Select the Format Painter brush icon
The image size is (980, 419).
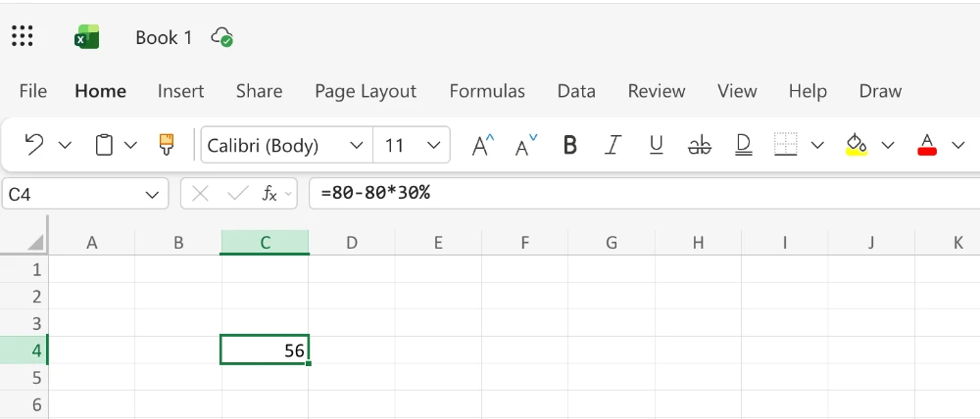click(167, 145)
